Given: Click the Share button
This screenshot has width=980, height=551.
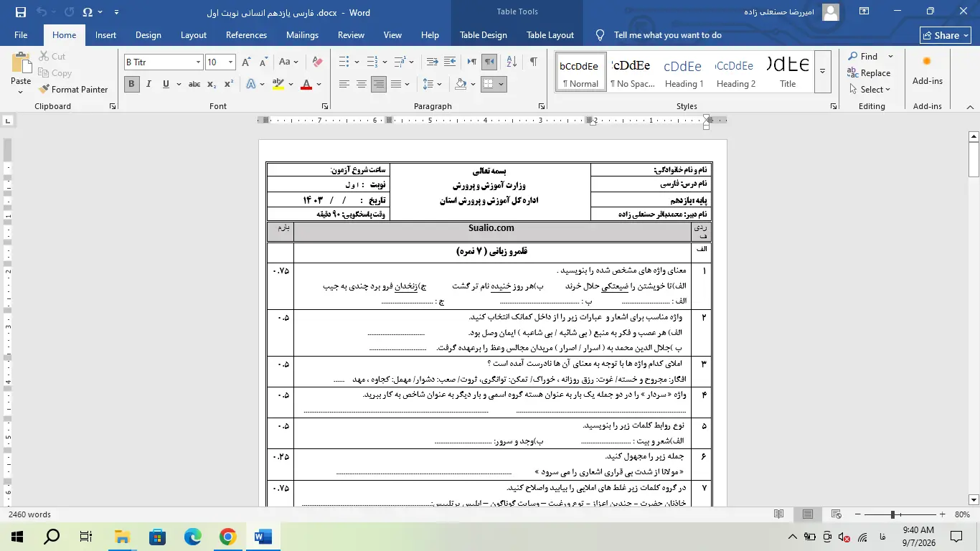Looking at the screenshot, I should (946, 35).
